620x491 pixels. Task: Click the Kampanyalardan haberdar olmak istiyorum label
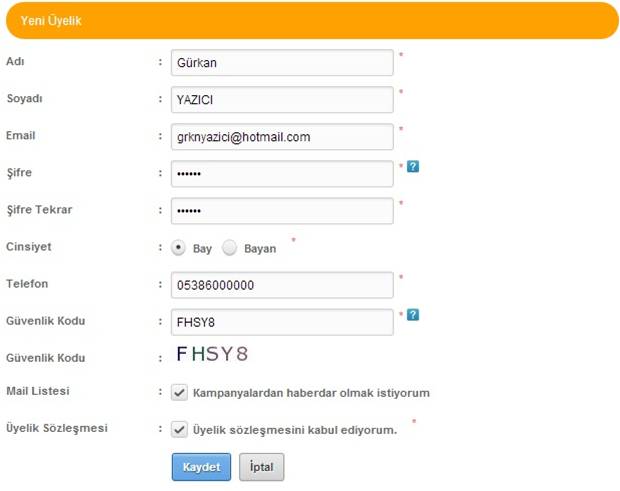click(311, 393)
